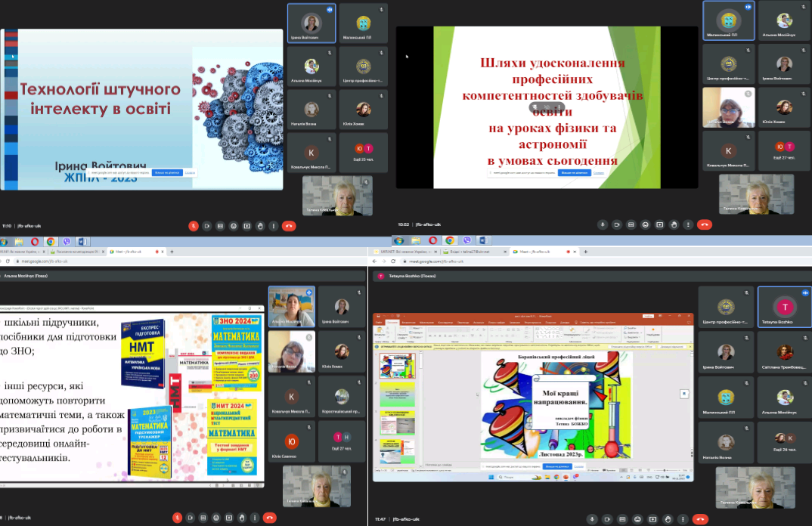This screenshot has width=812, height=526.
Task: Open more options menu in the 11:10 meeting
Action: pos(273,225)
